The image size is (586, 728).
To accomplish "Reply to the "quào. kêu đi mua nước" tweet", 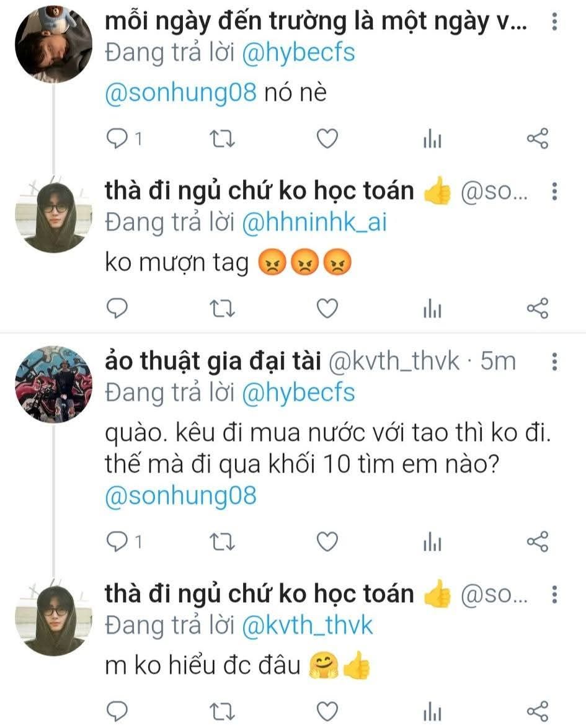I will pyautogui.click(x=117, y=542).
